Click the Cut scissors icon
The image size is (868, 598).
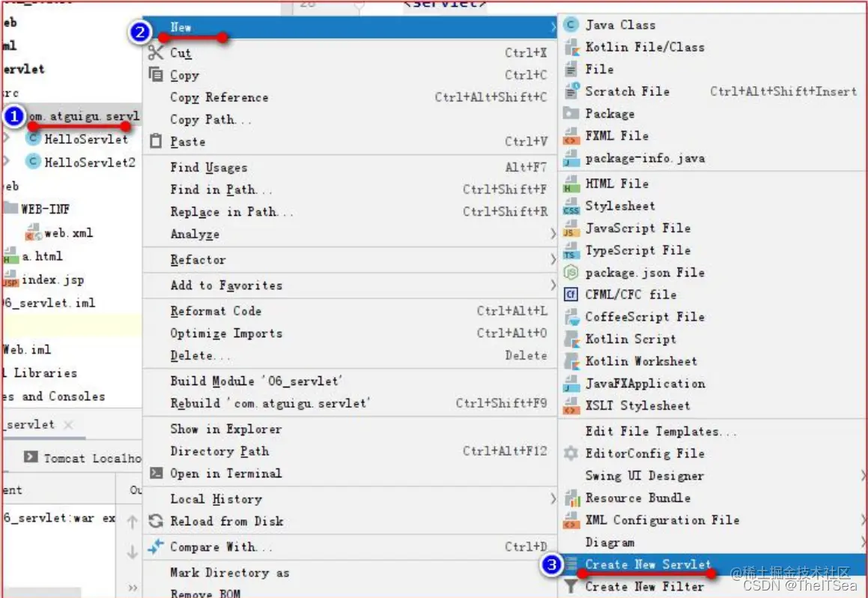coord(156,52)
